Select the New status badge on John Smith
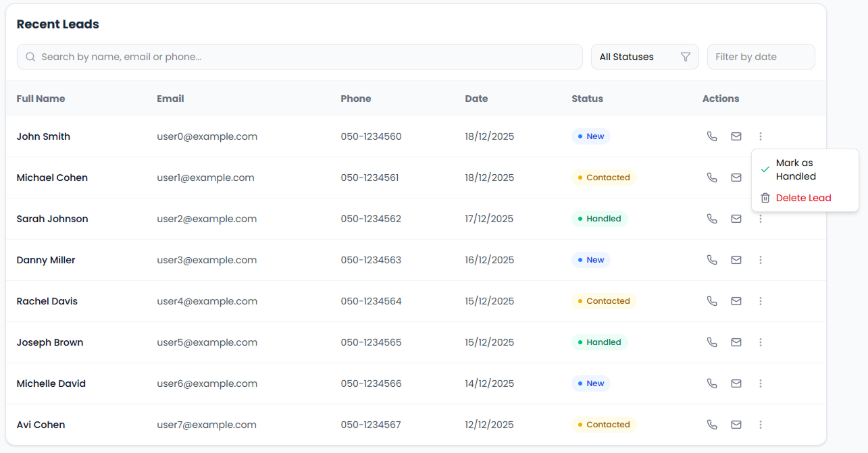Viewport: 868px width, 453px height. pos(590,136)
